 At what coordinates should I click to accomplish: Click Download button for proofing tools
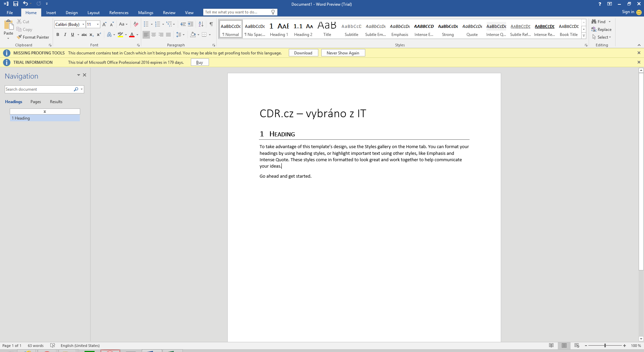pyautogui.click(x=303, y=53)
